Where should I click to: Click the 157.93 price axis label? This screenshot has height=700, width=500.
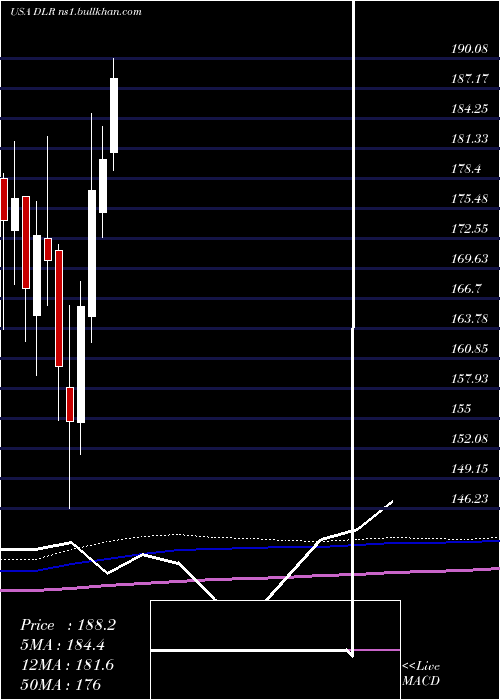[469, 379]
